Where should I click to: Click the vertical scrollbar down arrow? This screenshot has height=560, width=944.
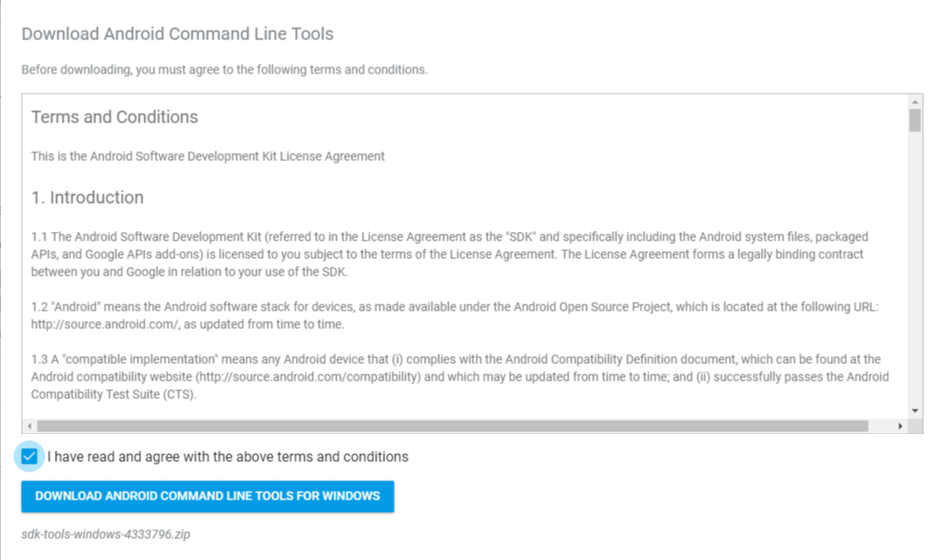(x=915, y=409)
